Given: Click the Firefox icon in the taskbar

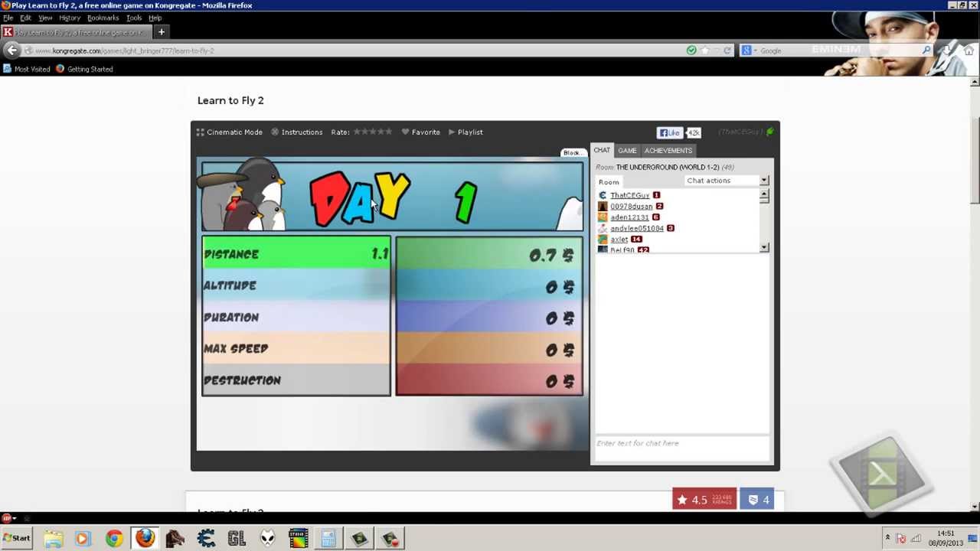Looking at the screenshot, I should tap(145, 539).
